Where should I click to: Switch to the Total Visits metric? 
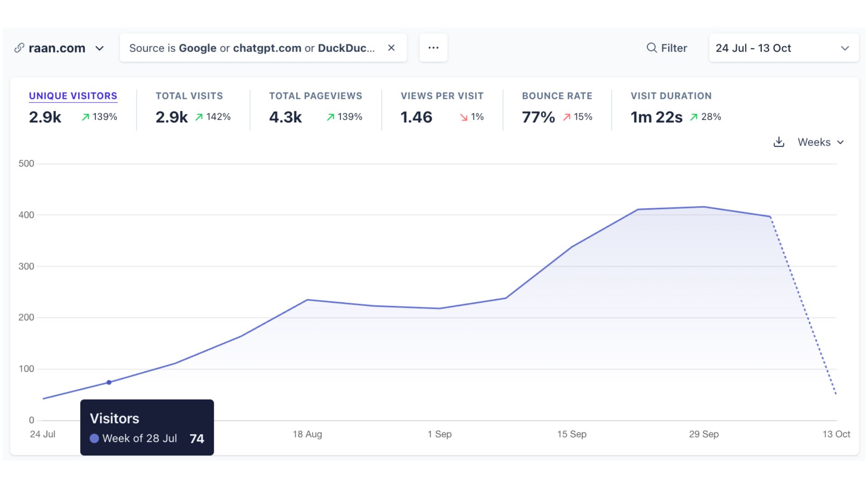click(x=189, y=96)
